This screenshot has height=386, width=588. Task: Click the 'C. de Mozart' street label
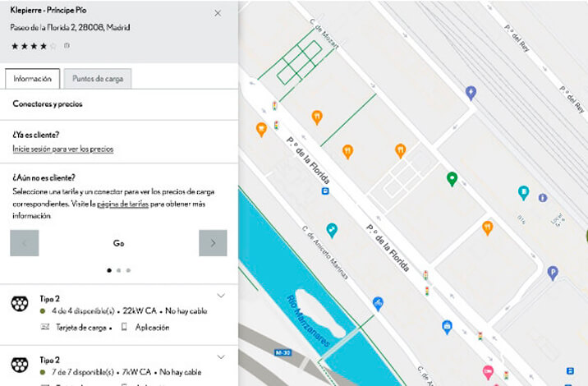click(324, 34)
